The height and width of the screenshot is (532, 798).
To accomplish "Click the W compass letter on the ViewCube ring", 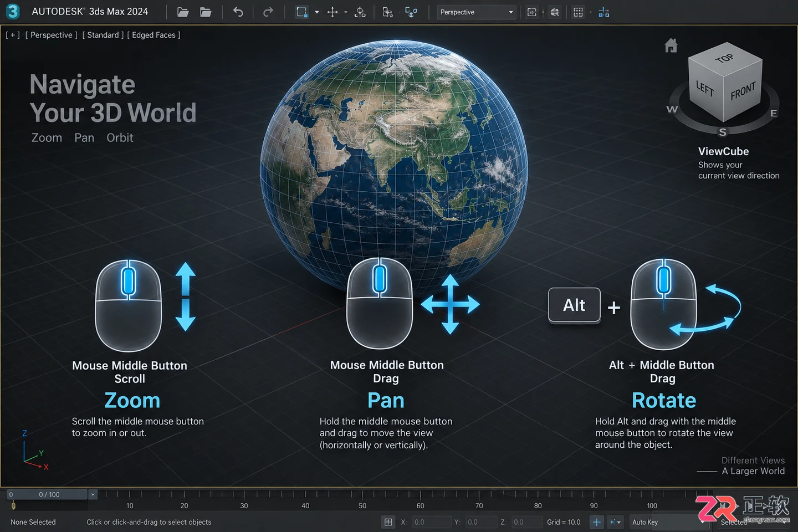I will point(672,109).
